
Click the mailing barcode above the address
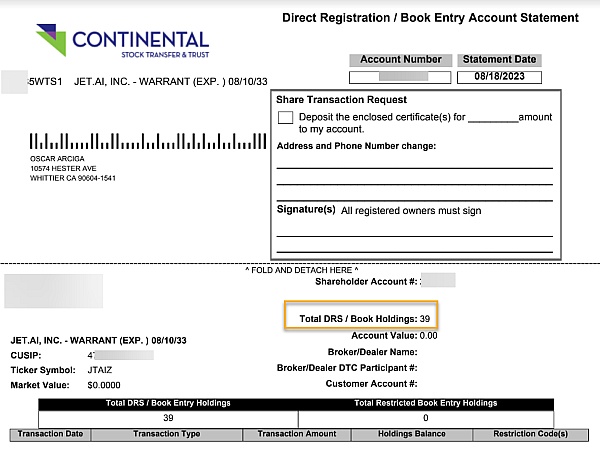coord(148,141)
